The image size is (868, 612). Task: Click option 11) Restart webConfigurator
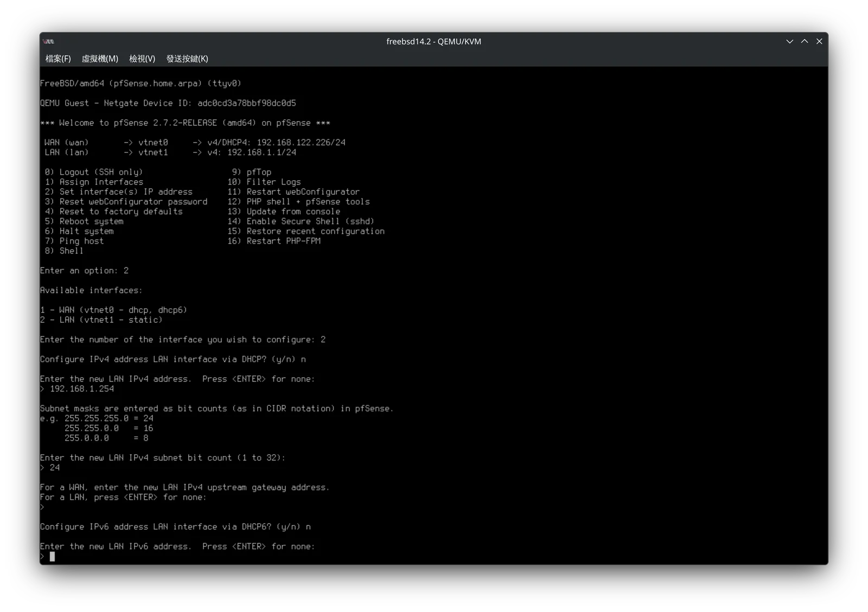pos(293,192)
